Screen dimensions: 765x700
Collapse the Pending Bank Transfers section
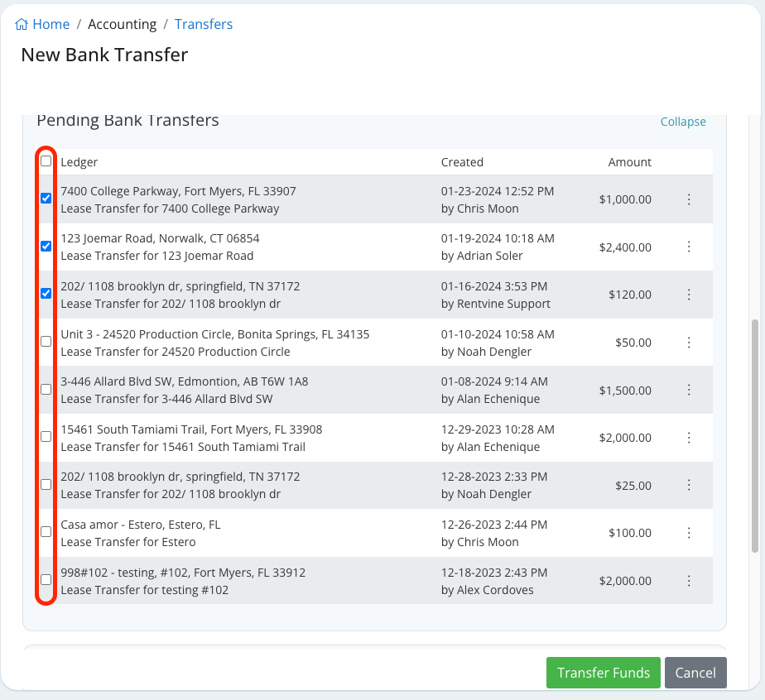[683, 121]
